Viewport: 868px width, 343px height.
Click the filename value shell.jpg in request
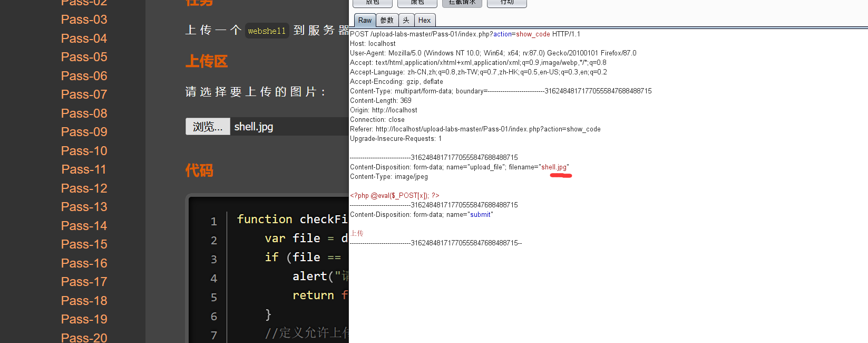pos(554,167)
